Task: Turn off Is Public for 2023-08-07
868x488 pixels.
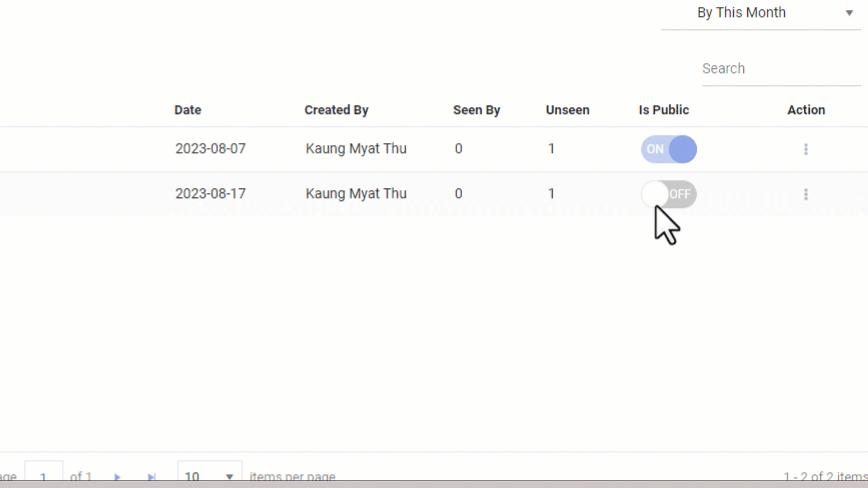Action: click(x=669, y=149)
